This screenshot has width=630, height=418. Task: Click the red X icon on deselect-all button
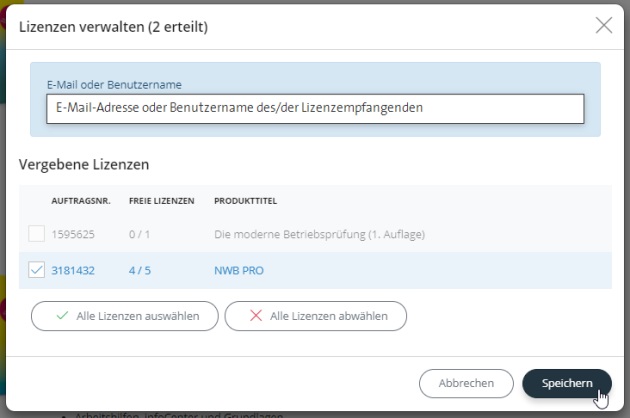(255, 316)
